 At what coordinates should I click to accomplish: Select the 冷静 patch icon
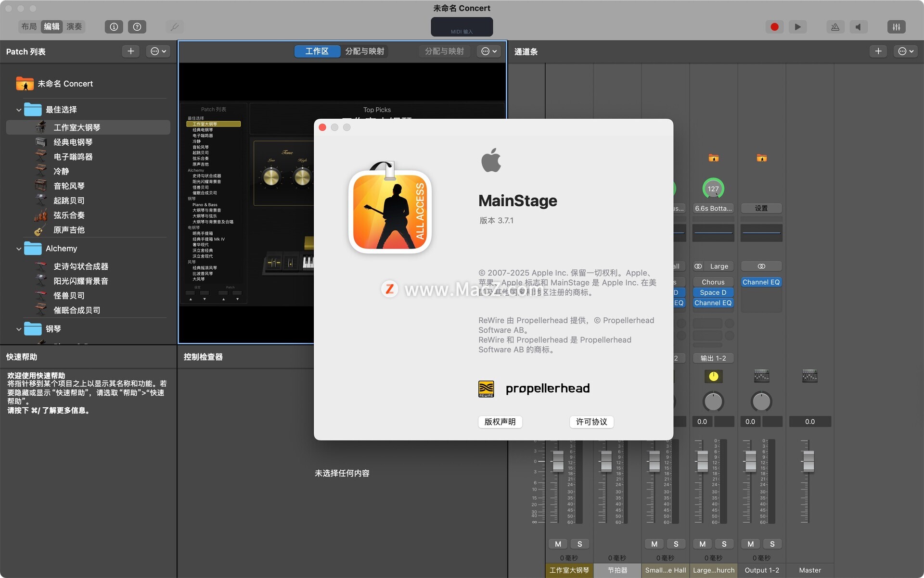tap(41, 171)
